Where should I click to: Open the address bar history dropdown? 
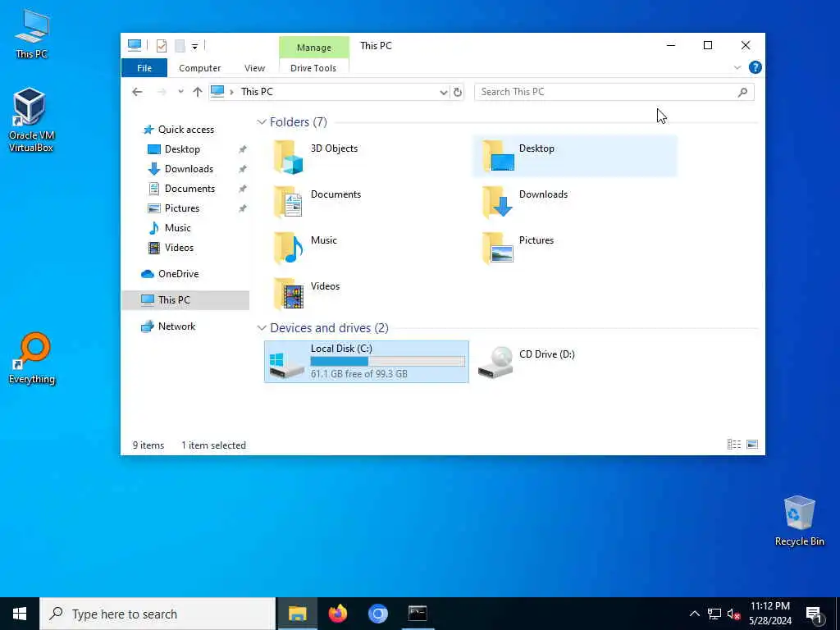(x=444, y=92)
